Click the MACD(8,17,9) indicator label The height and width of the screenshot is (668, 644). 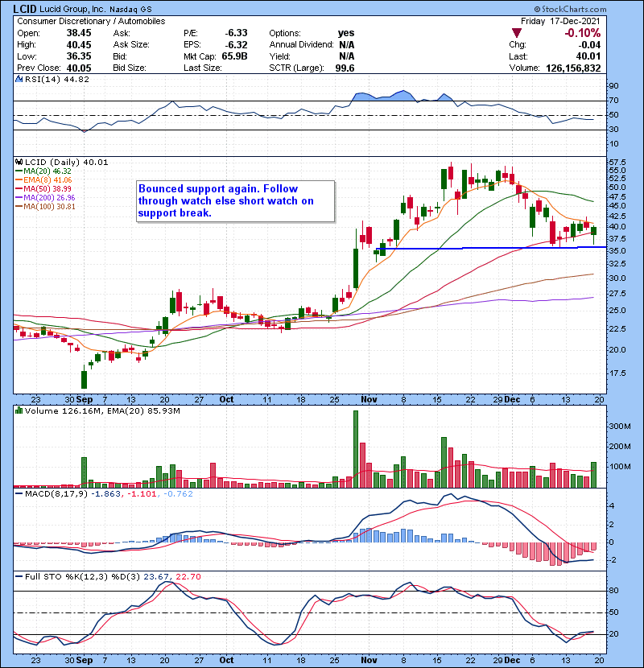[x=56, y=494]
